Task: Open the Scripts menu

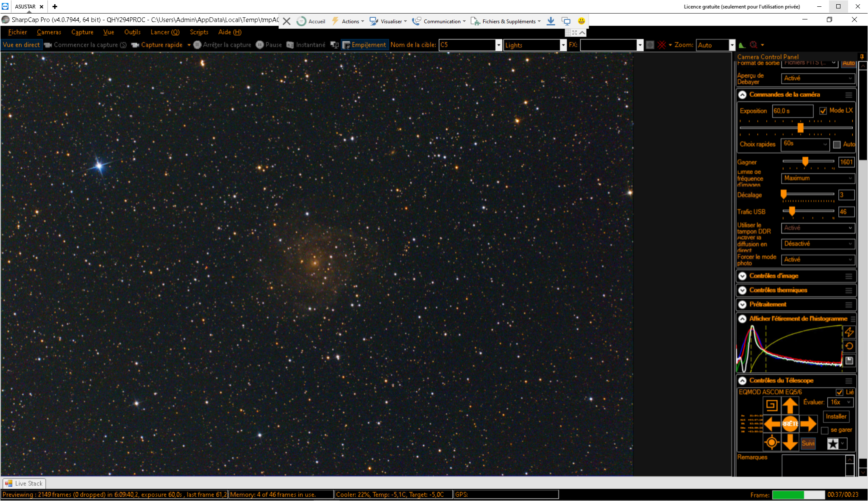Action: click(x=199, y=32)
